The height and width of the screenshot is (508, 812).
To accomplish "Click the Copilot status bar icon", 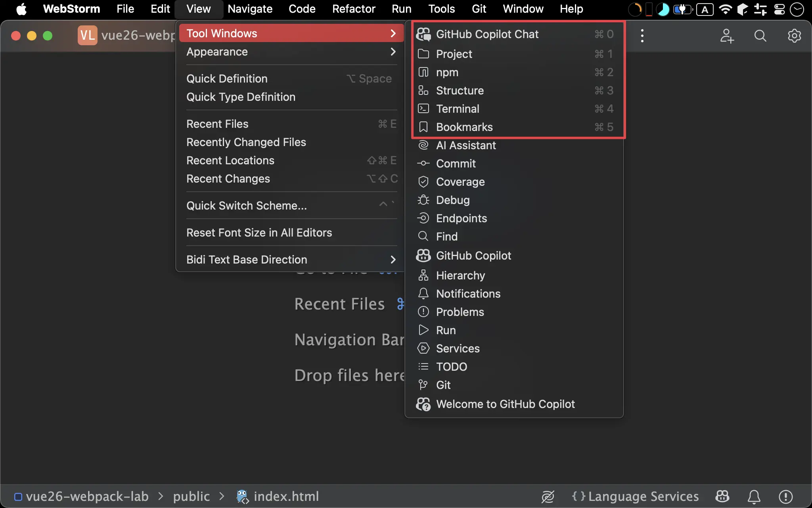I will click(722, 496).
